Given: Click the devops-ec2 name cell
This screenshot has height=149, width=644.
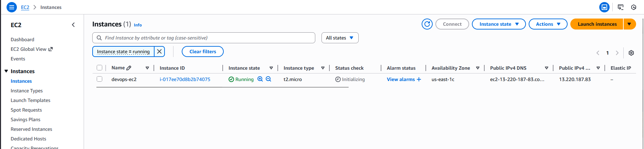Looking at the screenshot, I should 124,79.
